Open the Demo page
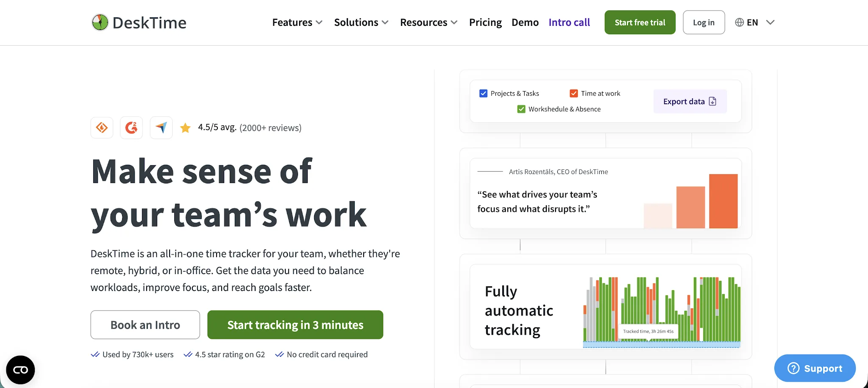Screen dimensions: 868x388 click(x=525, y=22)
